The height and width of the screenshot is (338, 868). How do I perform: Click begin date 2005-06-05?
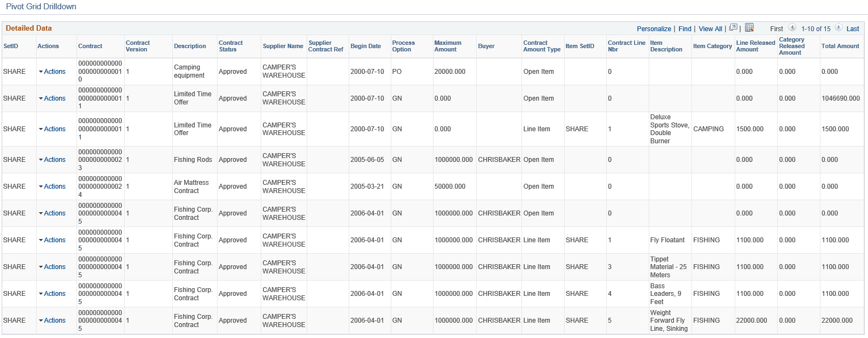(x=367, y=160)
